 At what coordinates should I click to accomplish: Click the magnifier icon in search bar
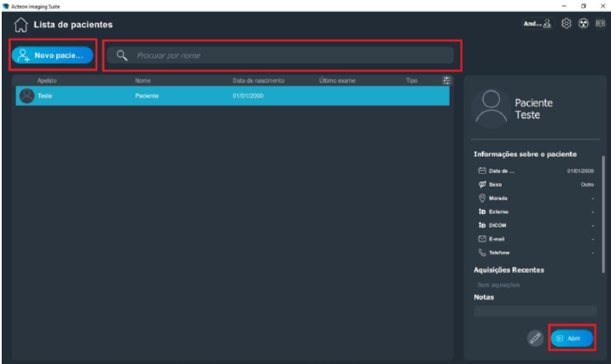pyautogui.click(x=122, y=55)
